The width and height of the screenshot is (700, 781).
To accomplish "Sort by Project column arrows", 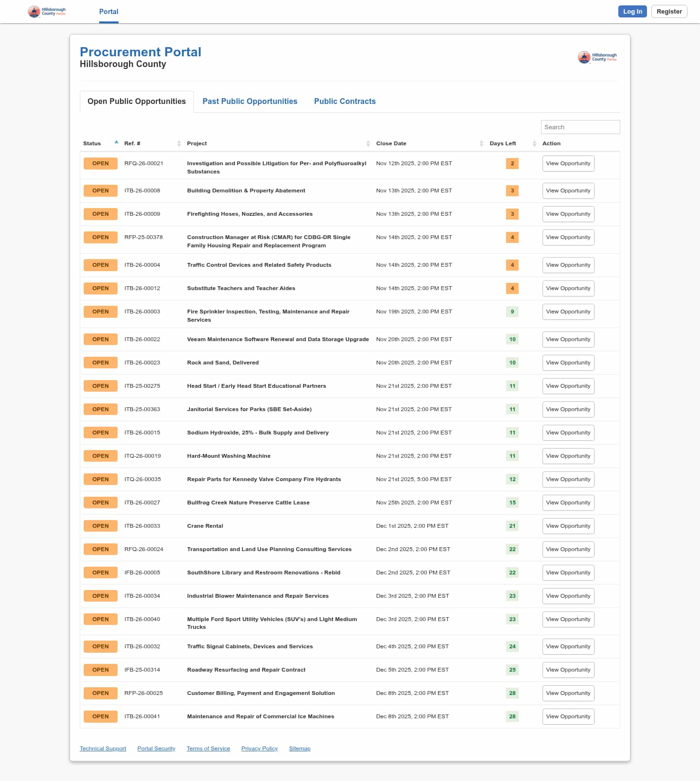I will click(x=368, y=143).
